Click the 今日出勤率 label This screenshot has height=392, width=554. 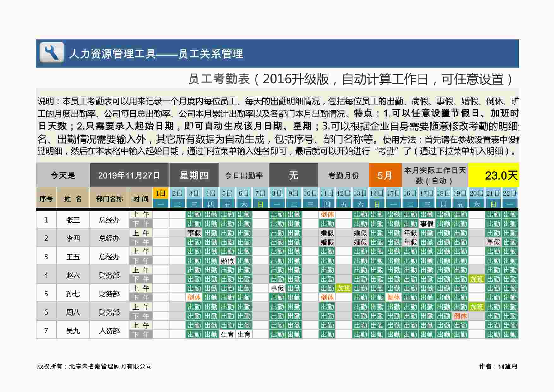244,175
